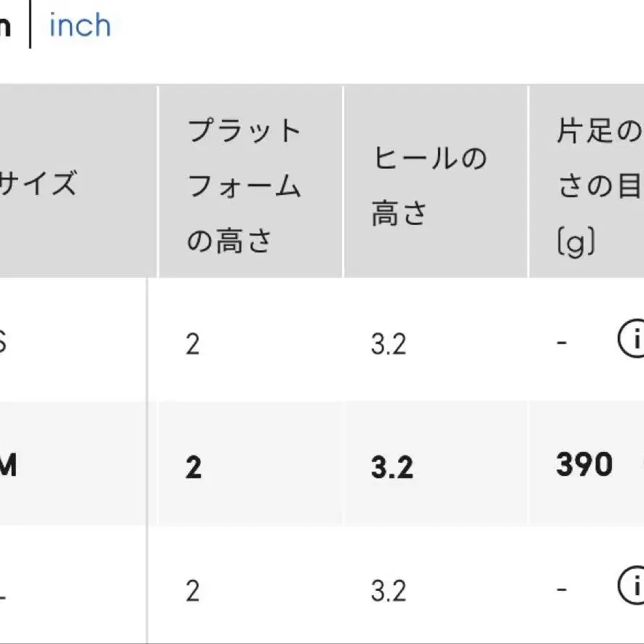Select the S size row label
644x644 pixels.
pyautogui.click(x=3, y=341)
